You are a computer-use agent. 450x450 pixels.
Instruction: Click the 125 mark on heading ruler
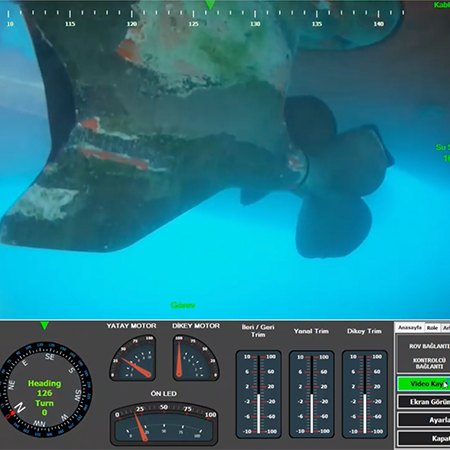coord(194,24)
